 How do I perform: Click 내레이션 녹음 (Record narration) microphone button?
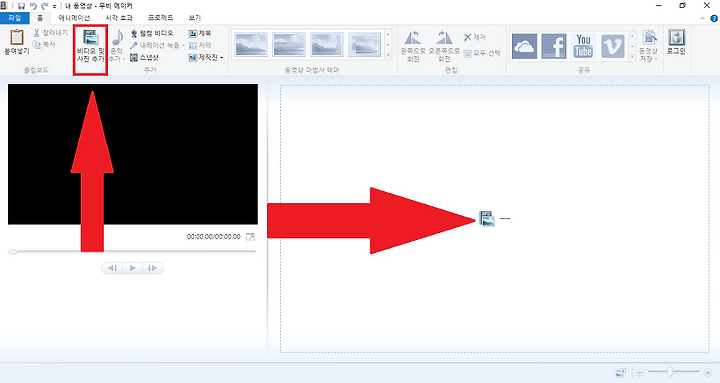pos(155,45)
